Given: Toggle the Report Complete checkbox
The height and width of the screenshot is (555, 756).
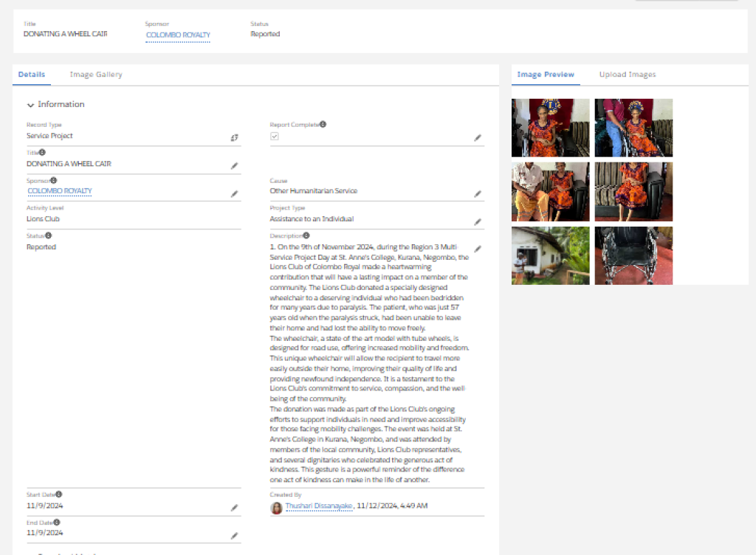Looking at the screenshot, I should (275, 137).
